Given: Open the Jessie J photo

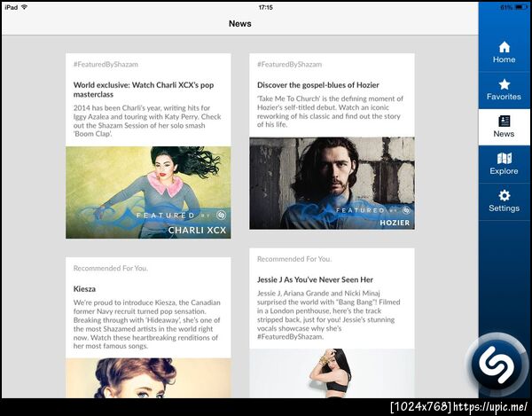Looking at the screenshot, I should [x=332, y=373].
